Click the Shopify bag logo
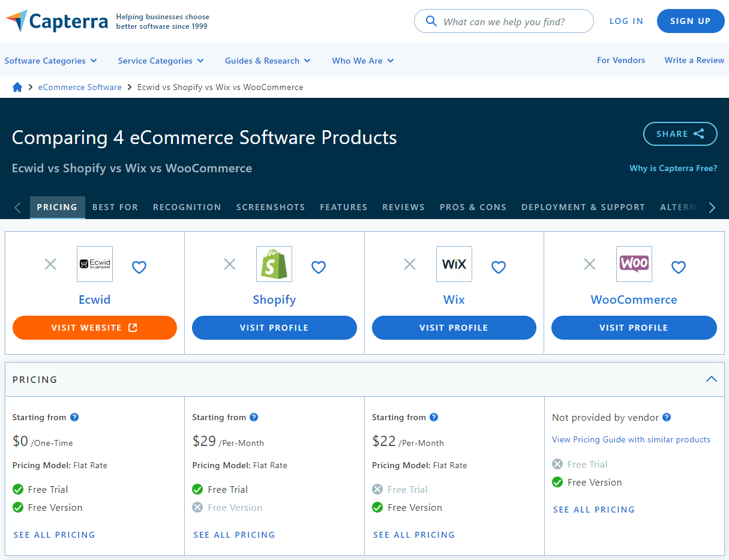The image size is (729, 560). coord(274,264)
